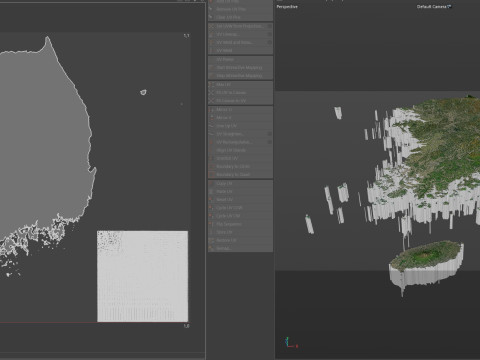Select the Paste UV command
The height and width of the screenshot is (360, 480).
point(240,191)
